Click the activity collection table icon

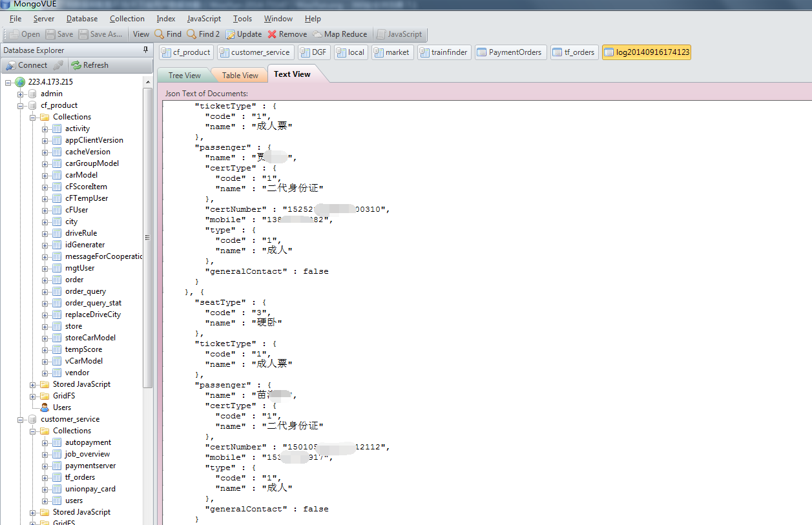57,129
